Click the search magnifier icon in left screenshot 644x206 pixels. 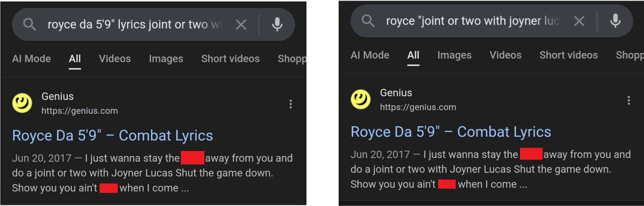click(29, 25)
